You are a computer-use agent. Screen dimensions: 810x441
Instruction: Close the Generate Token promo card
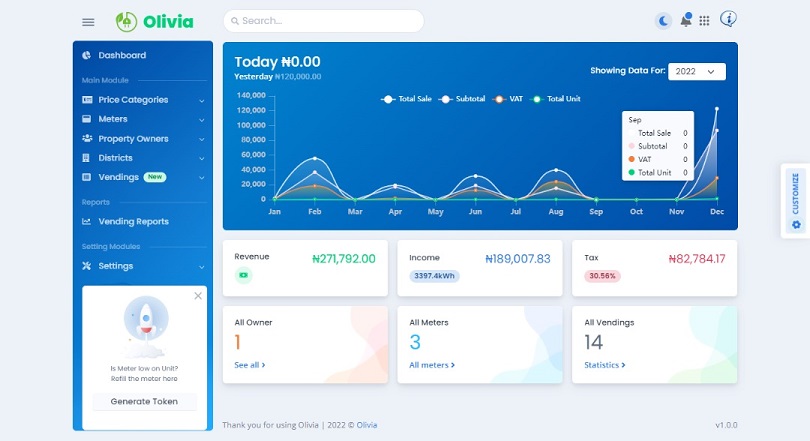click(x=197, y=296)
